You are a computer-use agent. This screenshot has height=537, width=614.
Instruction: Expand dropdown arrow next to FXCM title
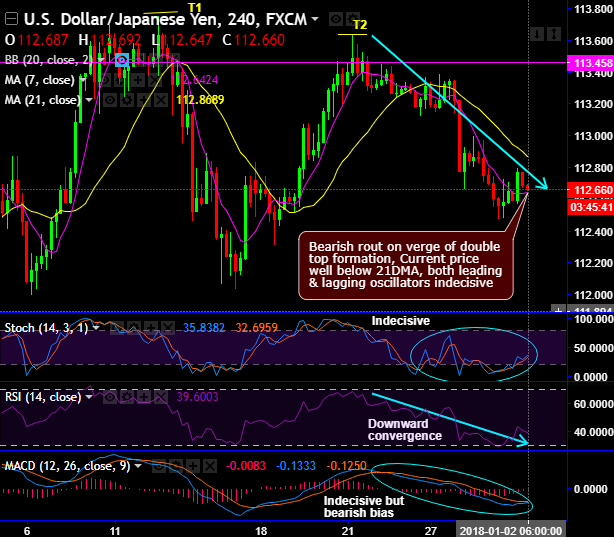coord(315,19)
